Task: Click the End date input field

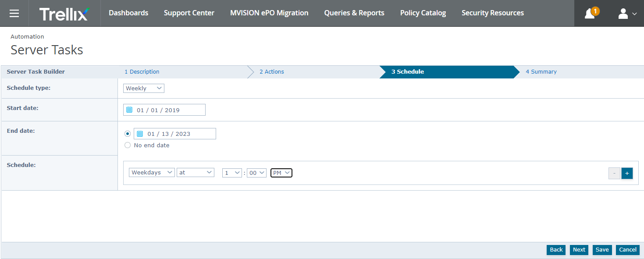Action: coord(175,134)
